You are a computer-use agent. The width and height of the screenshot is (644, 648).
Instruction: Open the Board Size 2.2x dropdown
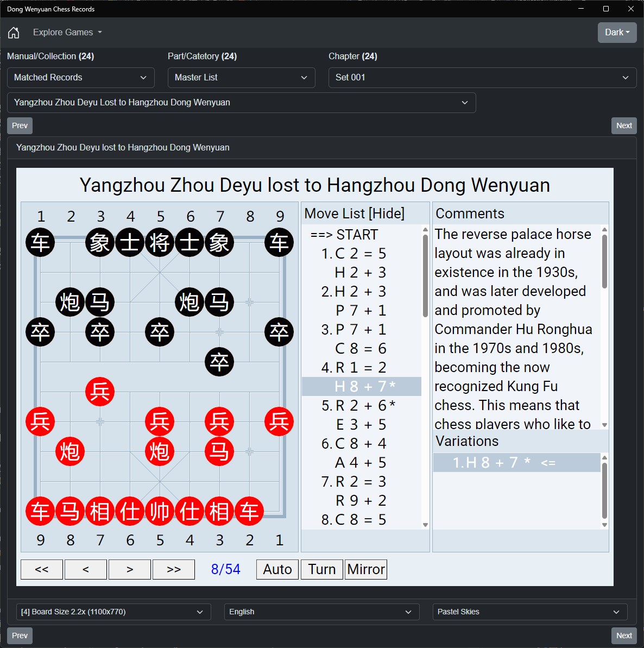[113, 612]
